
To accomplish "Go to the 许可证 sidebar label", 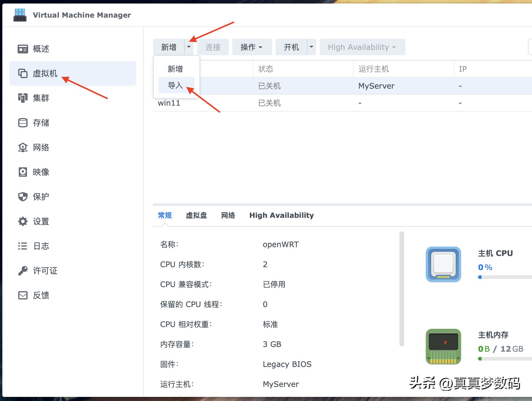I will coord(45,271).
